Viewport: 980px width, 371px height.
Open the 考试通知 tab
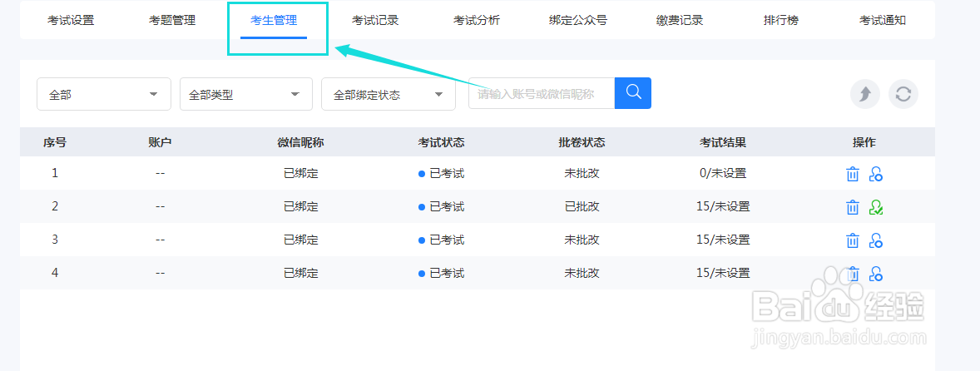point(883,21)
